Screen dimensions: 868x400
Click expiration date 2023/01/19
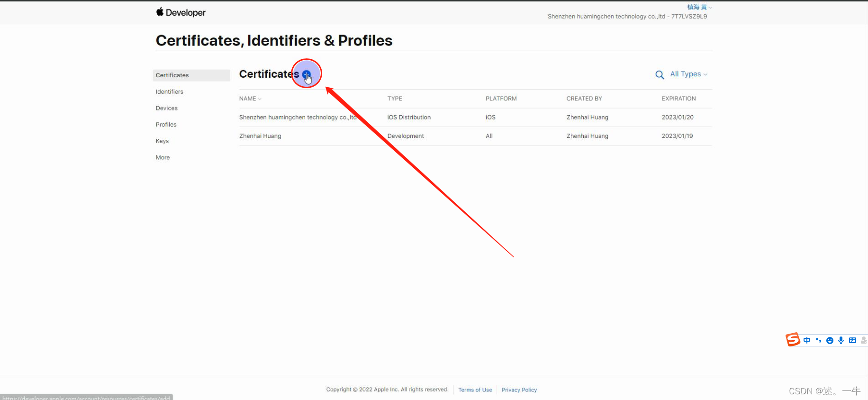(x=677, y=136)
